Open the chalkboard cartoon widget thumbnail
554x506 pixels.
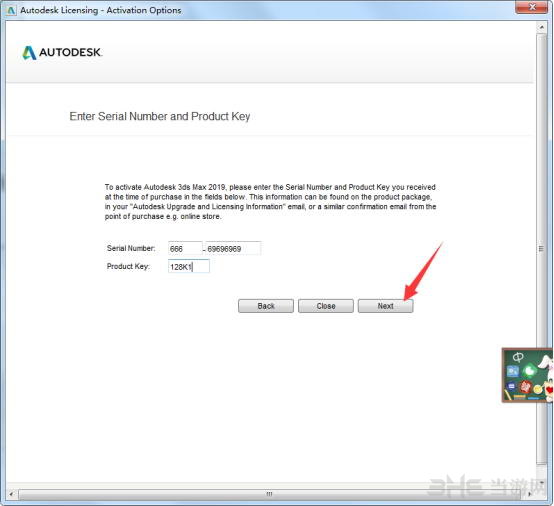(x=528, y=375)
